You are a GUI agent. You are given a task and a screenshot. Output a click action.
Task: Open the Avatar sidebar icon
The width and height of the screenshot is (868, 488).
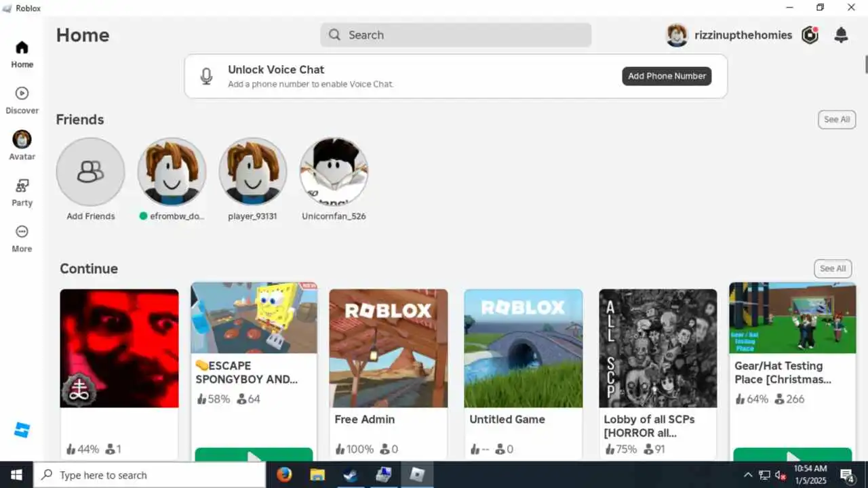pyautogui.click(x=22, y=140)
